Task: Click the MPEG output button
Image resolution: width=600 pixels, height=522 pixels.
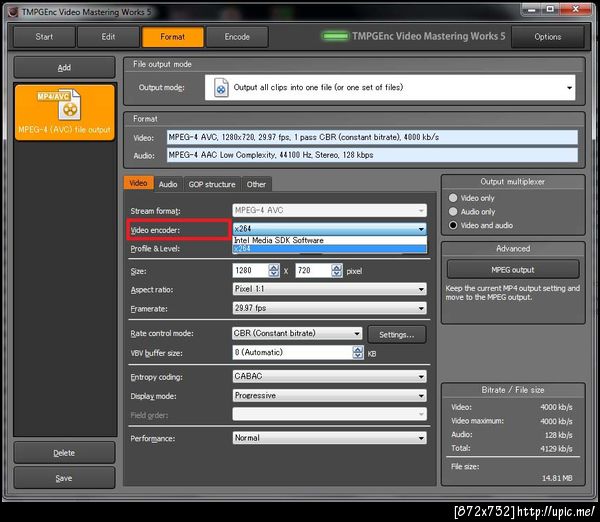Action: coord(513,270)
